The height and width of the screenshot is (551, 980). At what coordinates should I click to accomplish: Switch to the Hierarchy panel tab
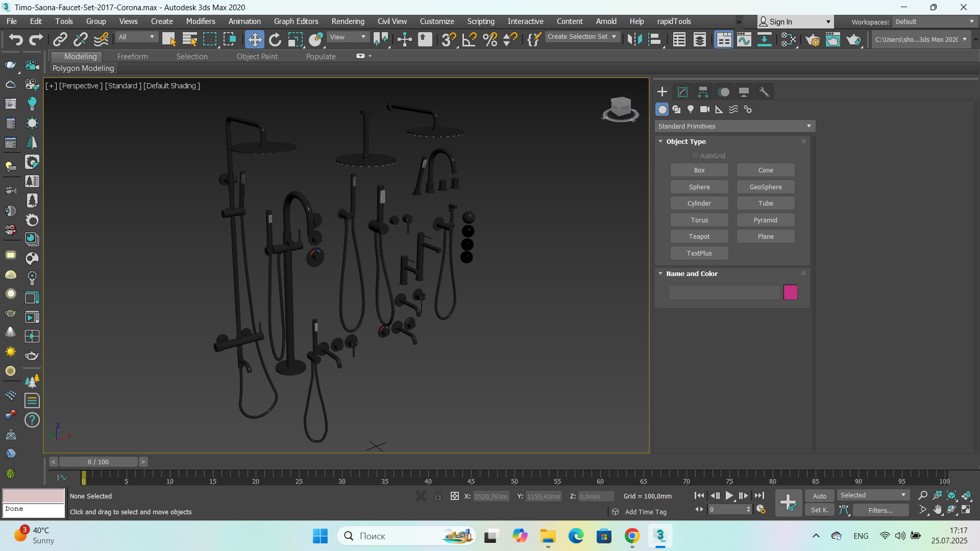pyautogui.click(x=703, y=92)
